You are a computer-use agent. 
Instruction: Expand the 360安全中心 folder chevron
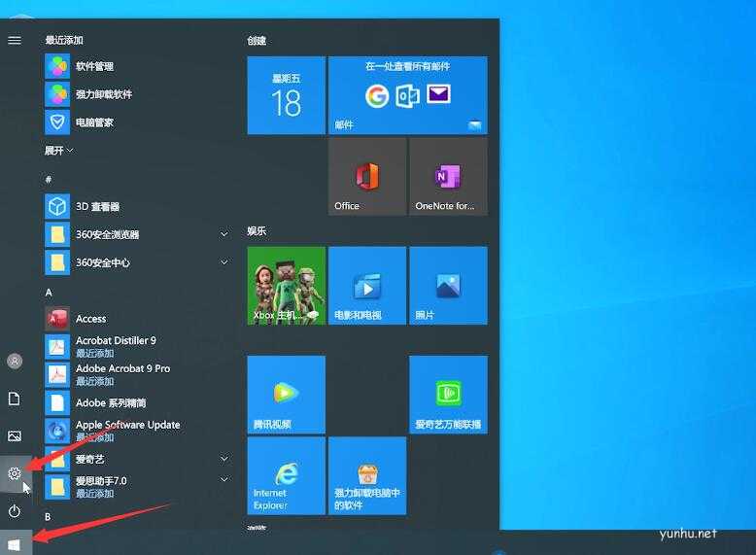[x=224, y=262]
